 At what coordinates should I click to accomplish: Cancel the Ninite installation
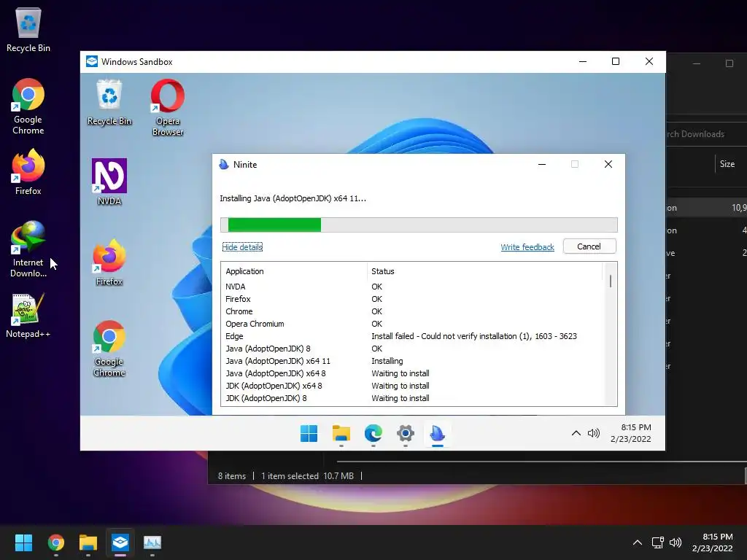pos(589,246)
